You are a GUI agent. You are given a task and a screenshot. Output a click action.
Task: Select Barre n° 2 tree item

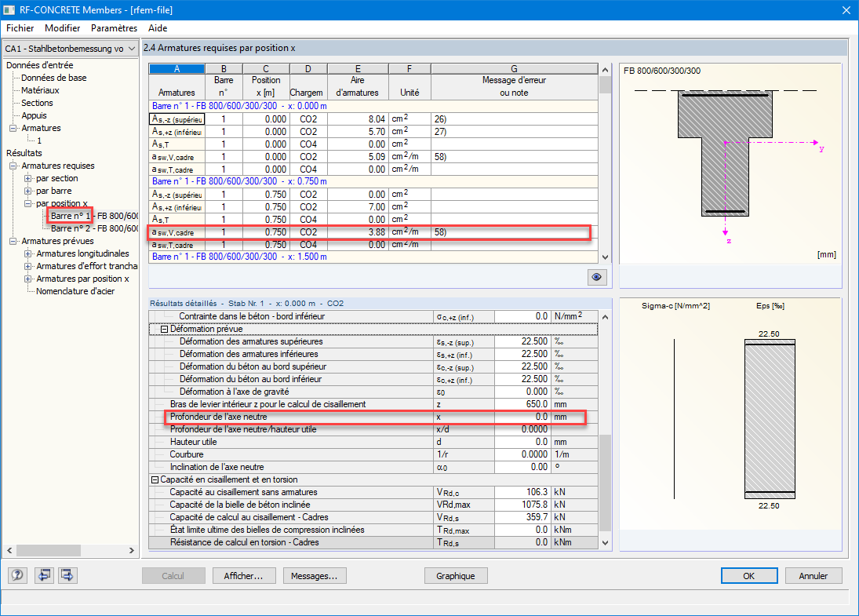pyautogui.click(x=94, y=228)
